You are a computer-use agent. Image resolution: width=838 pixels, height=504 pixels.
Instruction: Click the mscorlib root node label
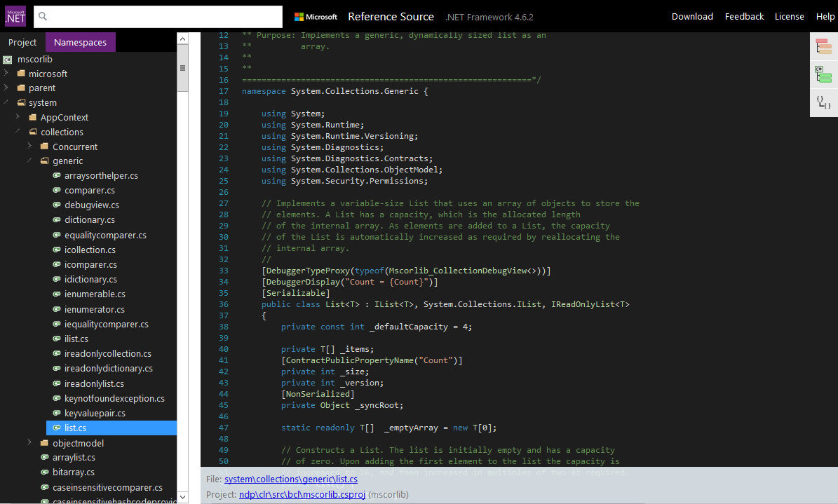tap(35, 60)
